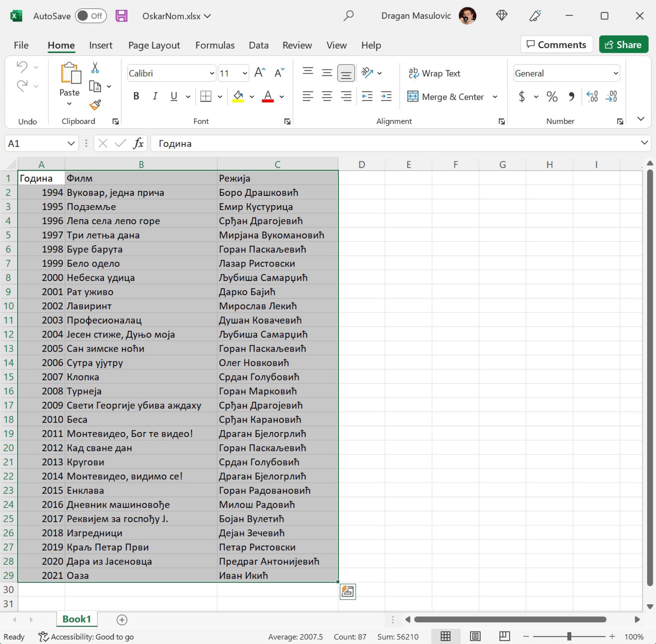Viewport: 656px width, 644px height.
Task: Open the font name Calibri dropdown
Action: coord(212,73)
